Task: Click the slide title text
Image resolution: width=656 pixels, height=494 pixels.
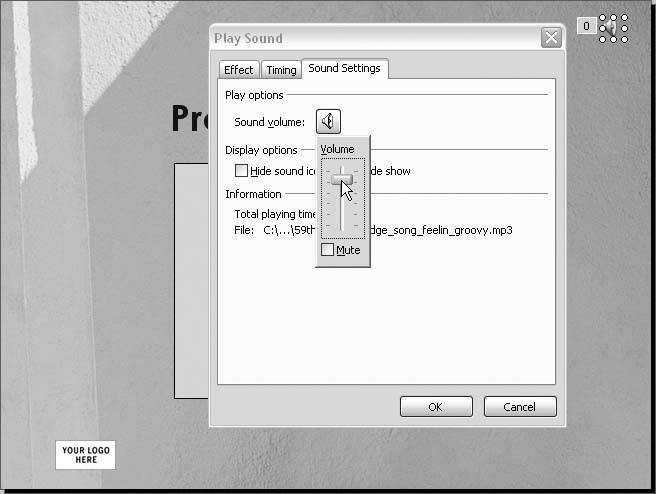Action: 189,118
